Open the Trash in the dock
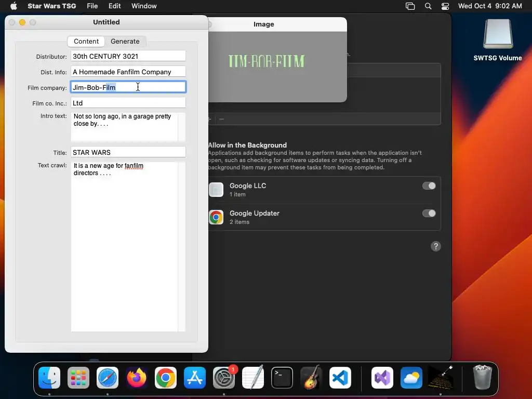This screenshot has height=399, width=532. click(482, 378)
